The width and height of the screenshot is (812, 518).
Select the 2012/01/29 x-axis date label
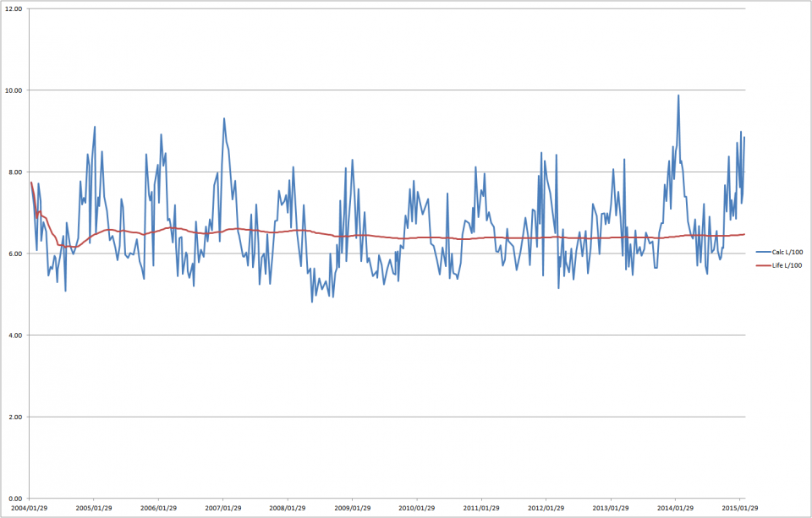point(546,508)
